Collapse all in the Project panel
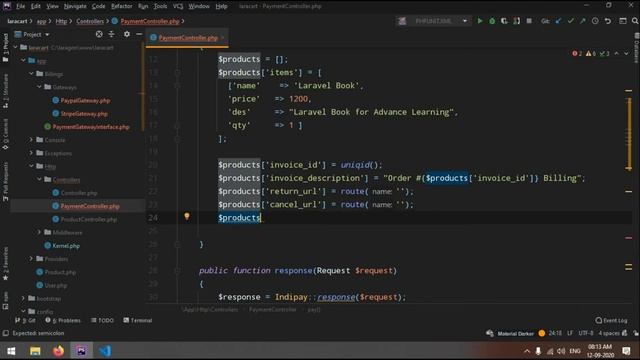The width and height of the screenshot is (640, 360). click(x=111, y=34)
